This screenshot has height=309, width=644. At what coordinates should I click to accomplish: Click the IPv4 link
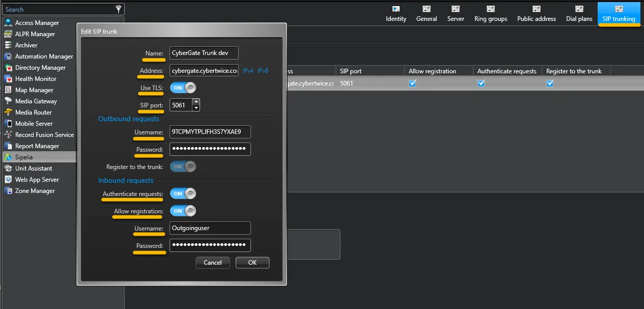pos(248,71)
